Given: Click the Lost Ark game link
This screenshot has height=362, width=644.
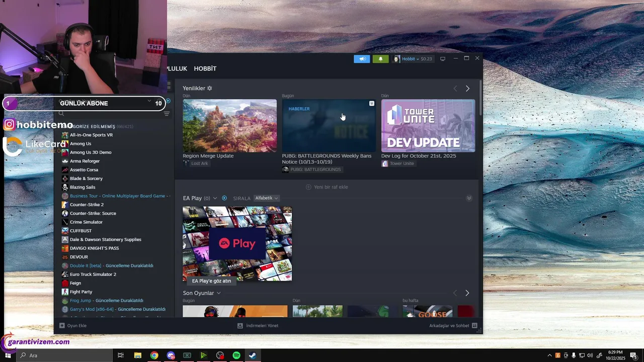Looking at the screenshot, I should tap(199, 163).
